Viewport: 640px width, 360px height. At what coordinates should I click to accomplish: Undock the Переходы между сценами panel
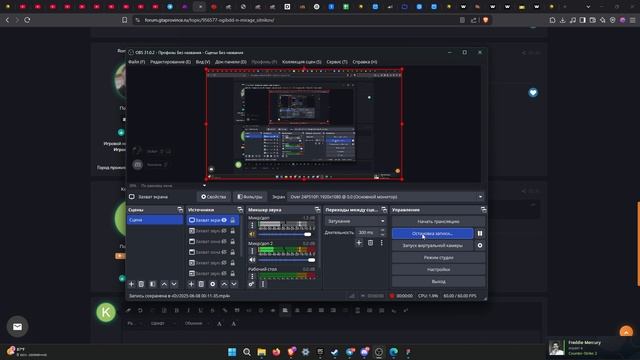pyautogui.click(x=384, y=210)
